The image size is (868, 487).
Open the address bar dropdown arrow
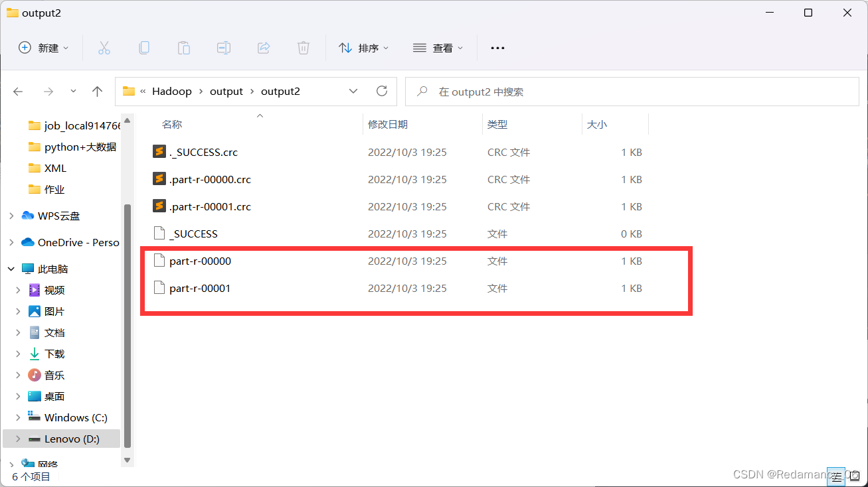coord(353,91)
